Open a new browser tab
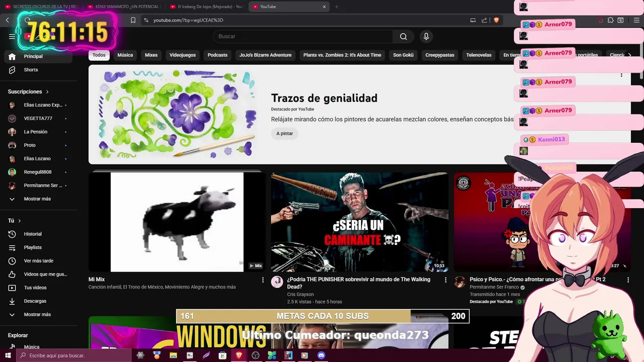The height and width of the screenshot is (362, 644). click(337, 7)
